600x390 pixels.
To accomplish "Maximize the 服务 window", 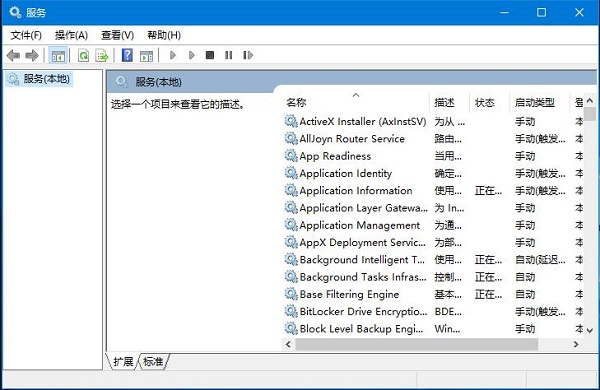I will click(541, 12).
